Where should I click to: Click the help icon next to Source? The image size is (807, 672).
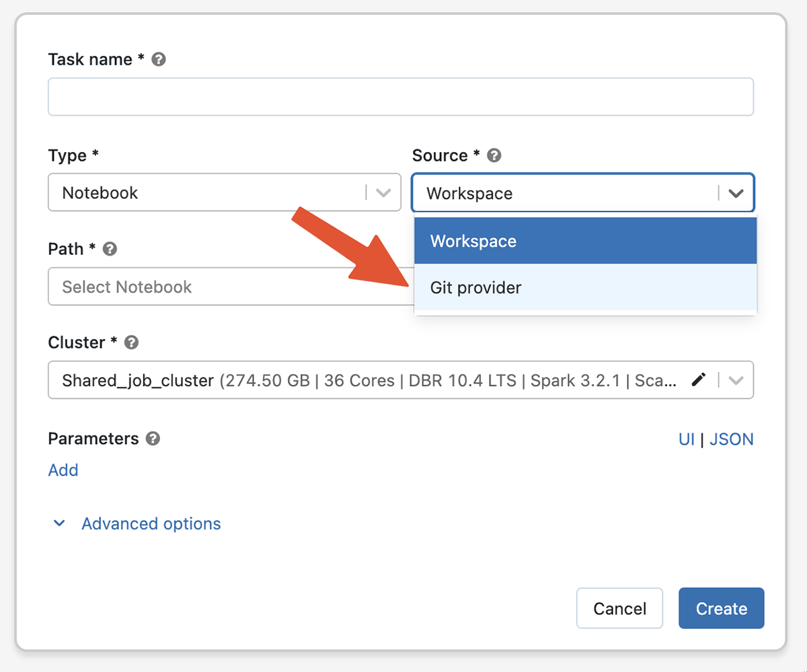494,155
